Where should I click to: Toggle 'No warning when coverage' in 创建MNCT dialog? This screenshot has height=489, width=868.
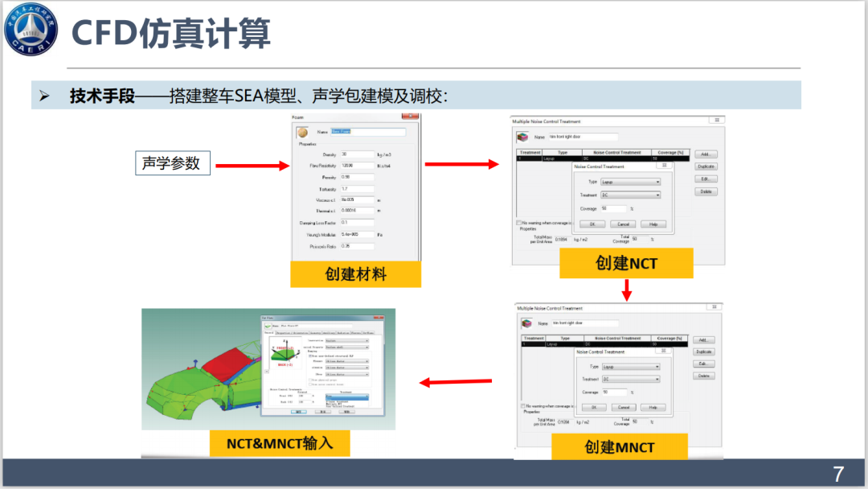(x=521, y=407)
